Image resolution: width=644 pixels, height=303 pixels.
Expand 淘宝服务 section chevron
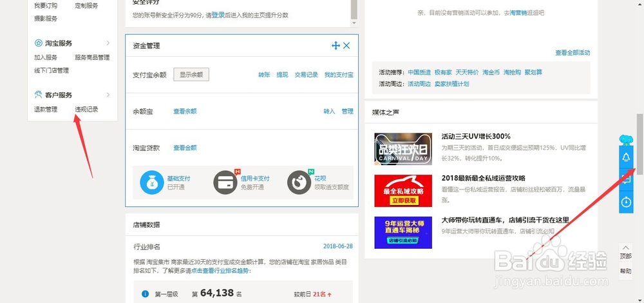point(108,43)
